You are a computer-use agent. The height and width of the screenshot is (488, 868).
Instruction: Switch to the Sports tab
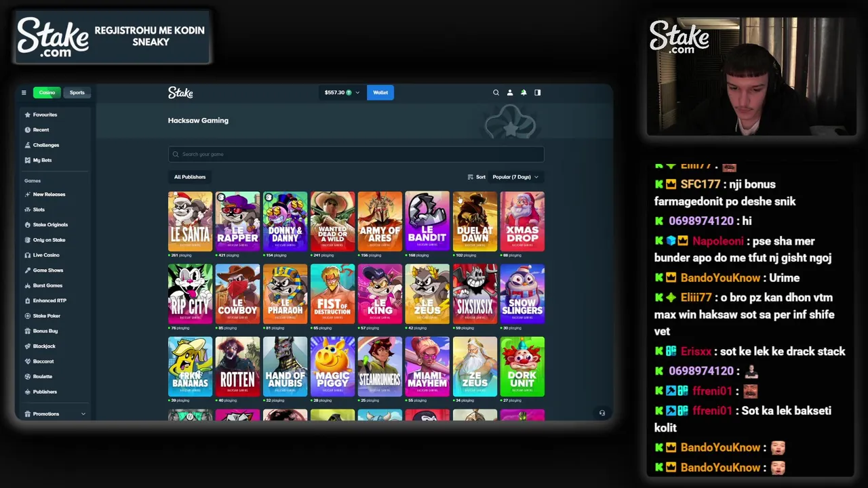click(77, 92)
